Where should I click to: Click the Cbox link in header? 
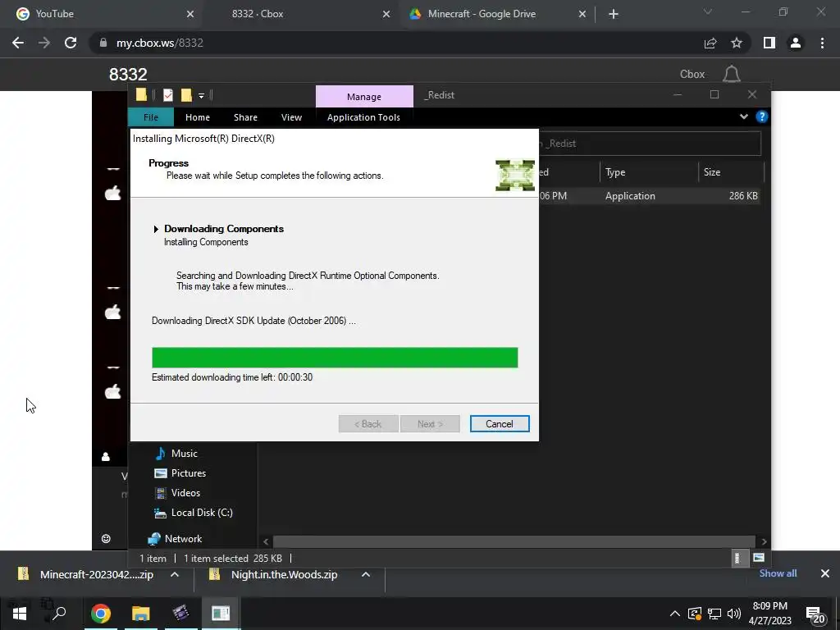[692, 74]
